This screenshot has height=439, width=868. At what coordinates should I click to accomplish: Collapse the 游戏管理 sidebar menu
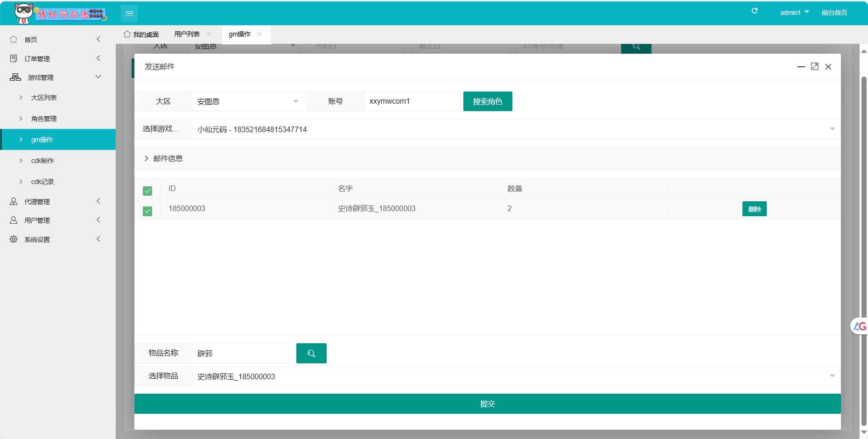pos(58,77)
